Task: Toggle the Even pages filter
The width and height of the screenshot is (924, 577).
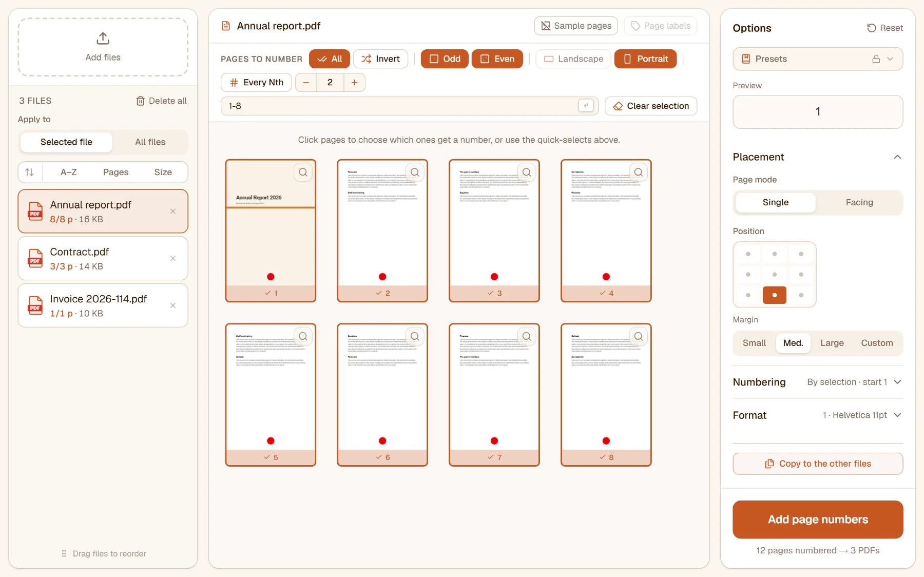Action: click(497, 59)
